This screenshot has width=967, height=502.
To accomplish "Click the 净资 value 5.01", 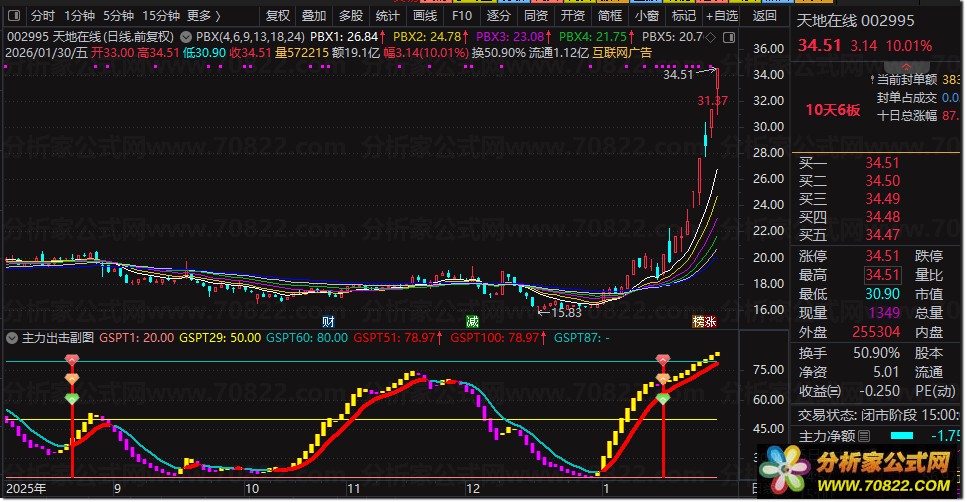I will click(x=886, y=372).
